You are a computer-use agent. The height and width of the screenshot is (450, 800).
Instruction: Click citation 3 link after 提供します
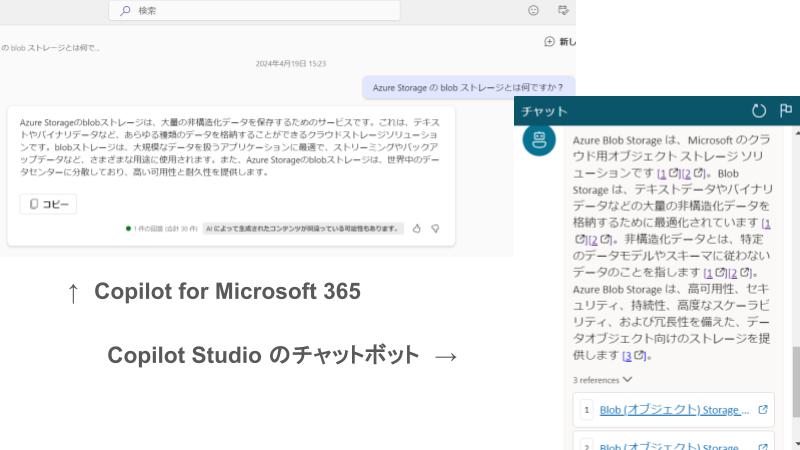pos(627,355)
